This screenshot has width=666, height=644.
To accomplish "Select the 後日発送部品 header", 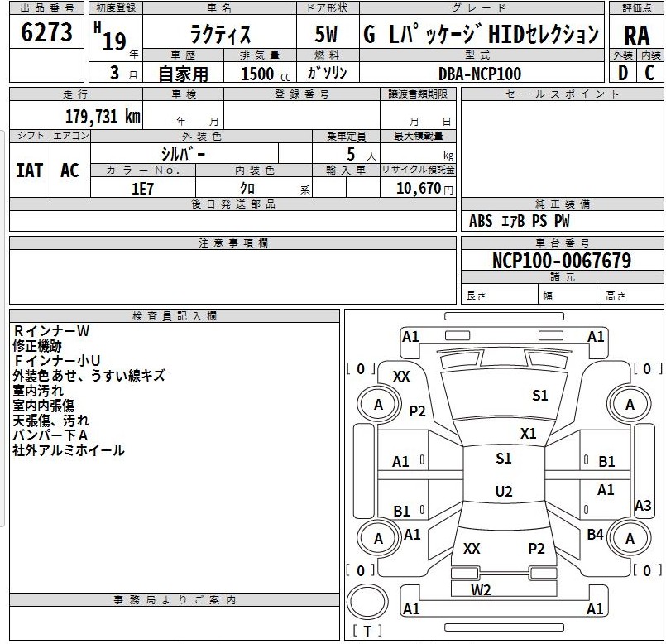I will [232, 204].
